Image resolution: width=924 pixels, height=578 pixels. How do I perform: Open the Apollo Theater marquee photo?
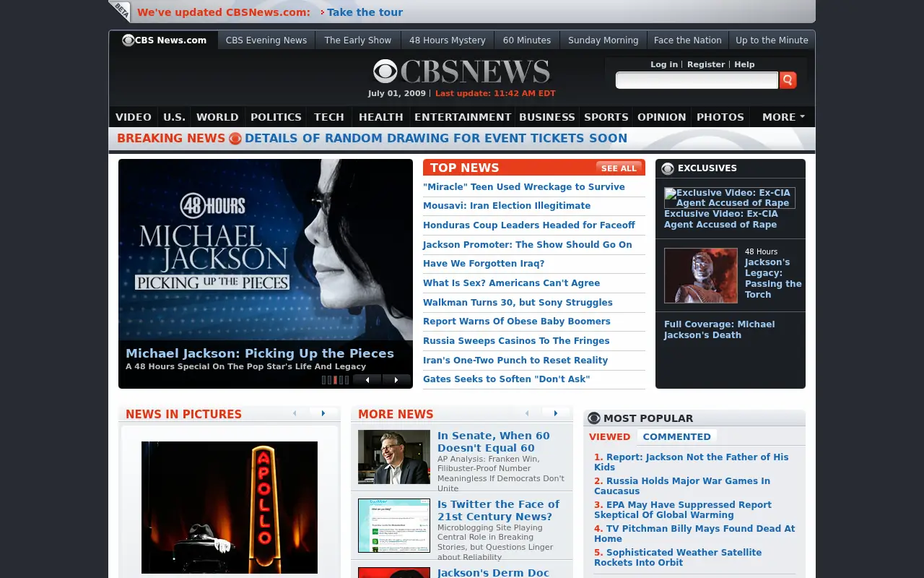click(x=230, y=507)
